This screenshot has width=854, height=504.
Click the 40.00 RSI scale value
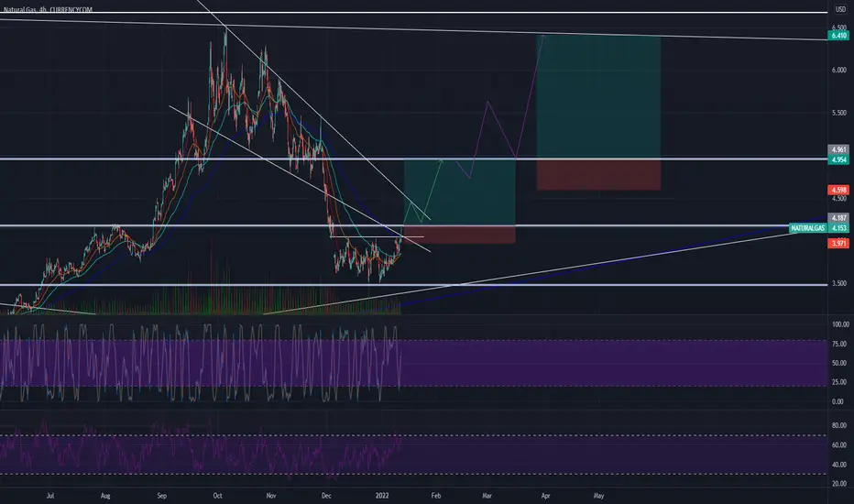838,465
